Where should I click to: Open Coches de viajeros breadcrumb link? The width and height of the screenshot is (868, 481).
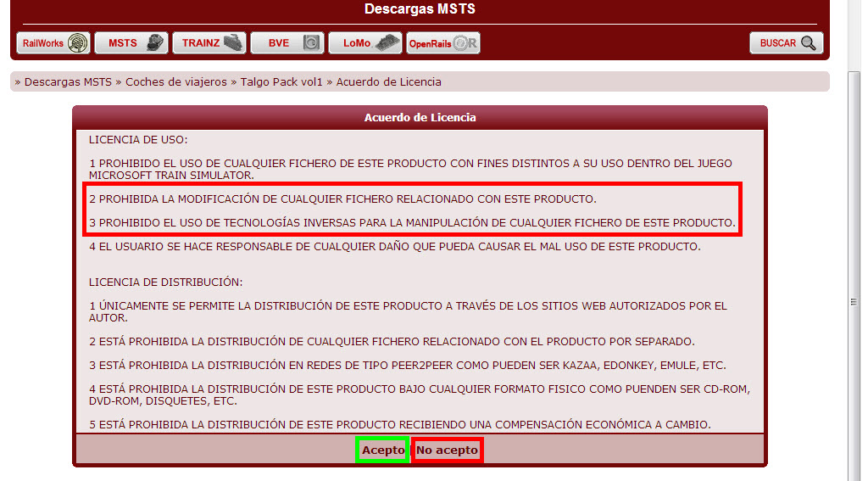coord(176,82)
